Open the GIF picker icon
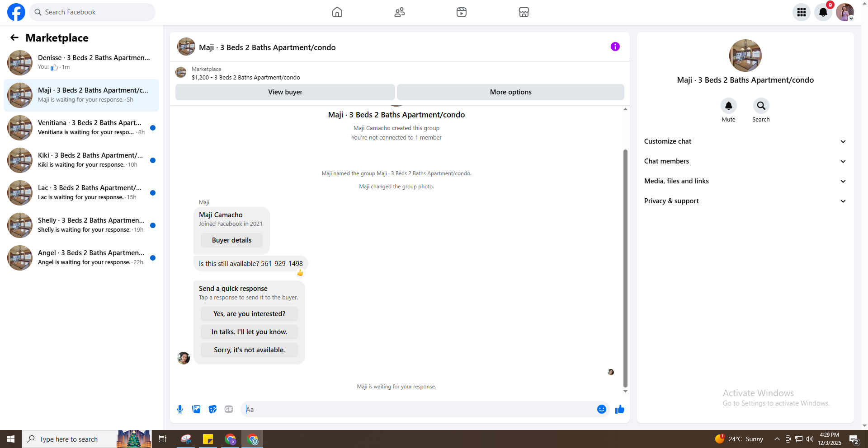Image resolution: width=868 pixels, height=448 pixels. pyautogui.click(x=229, y=409)
